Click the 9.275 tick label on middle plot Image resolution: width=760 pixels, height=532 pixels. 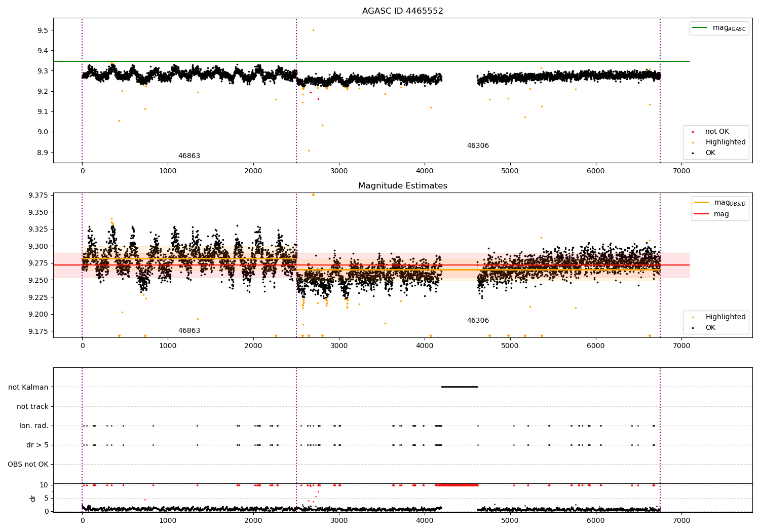[x=38, y=263]
